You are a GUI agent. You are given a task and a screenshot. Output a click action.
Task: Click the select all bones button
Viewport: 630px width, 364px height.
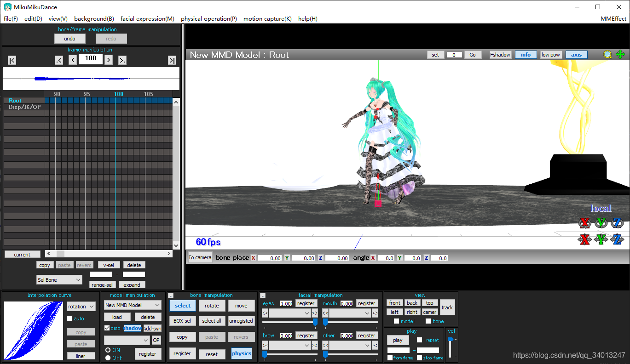(x=212, y=321)
